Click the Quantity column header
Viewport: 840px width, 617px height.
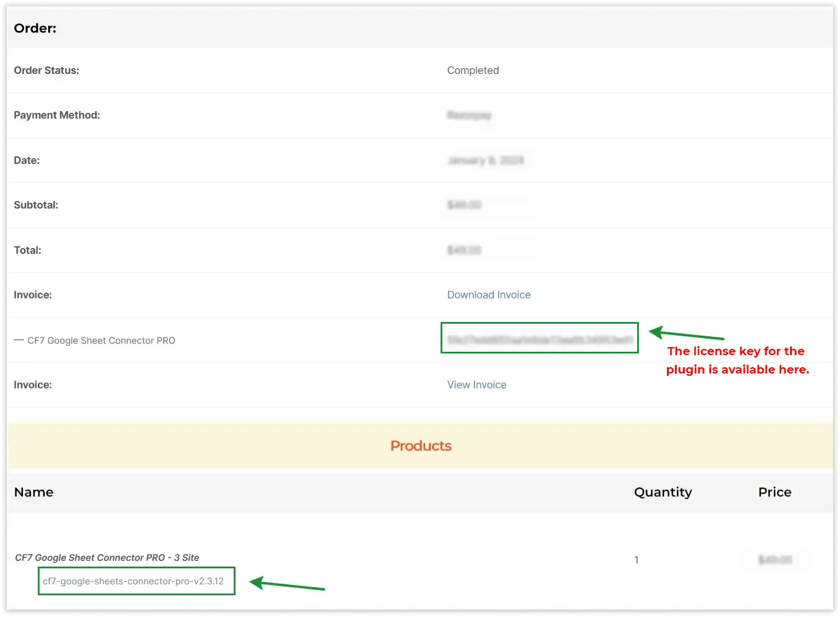(x=663, y=492)
